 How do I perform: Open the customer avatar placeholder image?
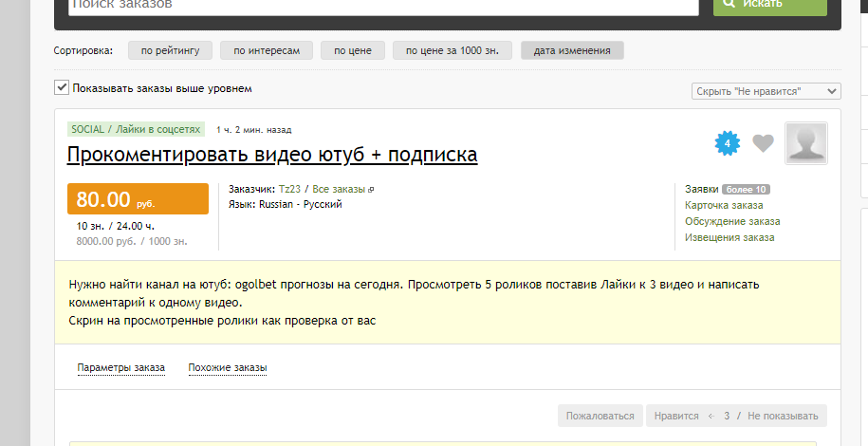coord(805,143)
